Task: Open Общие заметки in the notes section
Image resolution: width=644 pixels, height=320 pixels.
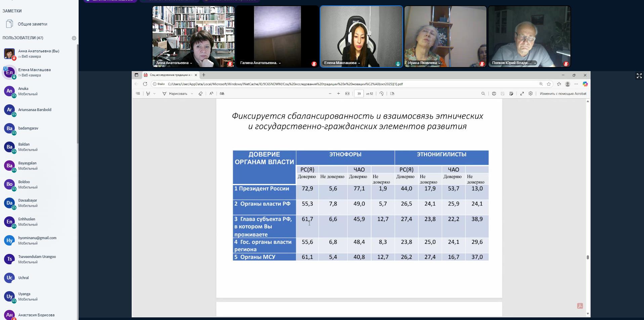Action: (x=32, y=24)
